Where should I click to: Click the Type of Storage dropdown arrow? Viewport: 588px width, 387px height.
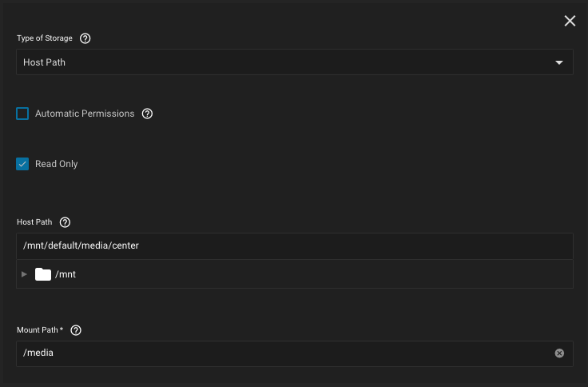(x=559, y=62)
